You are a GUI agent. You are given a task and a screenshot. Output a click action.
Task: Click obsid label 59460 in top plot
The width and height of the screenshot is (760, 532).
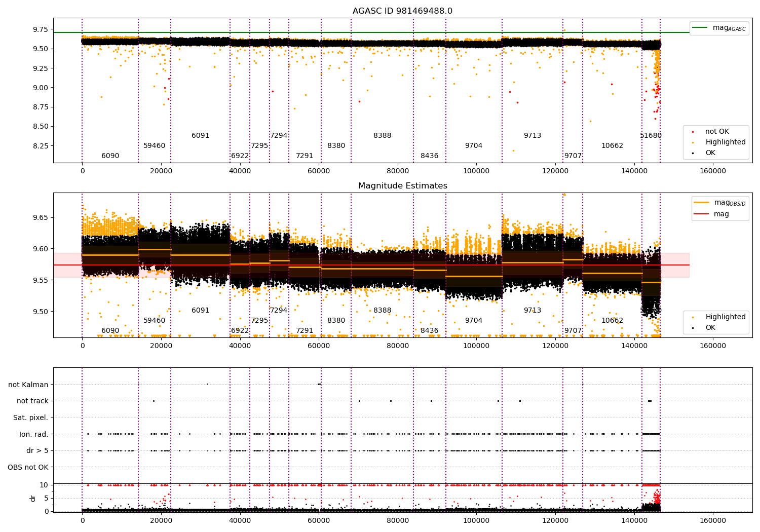pyautogui.click(x=155, y=146)
